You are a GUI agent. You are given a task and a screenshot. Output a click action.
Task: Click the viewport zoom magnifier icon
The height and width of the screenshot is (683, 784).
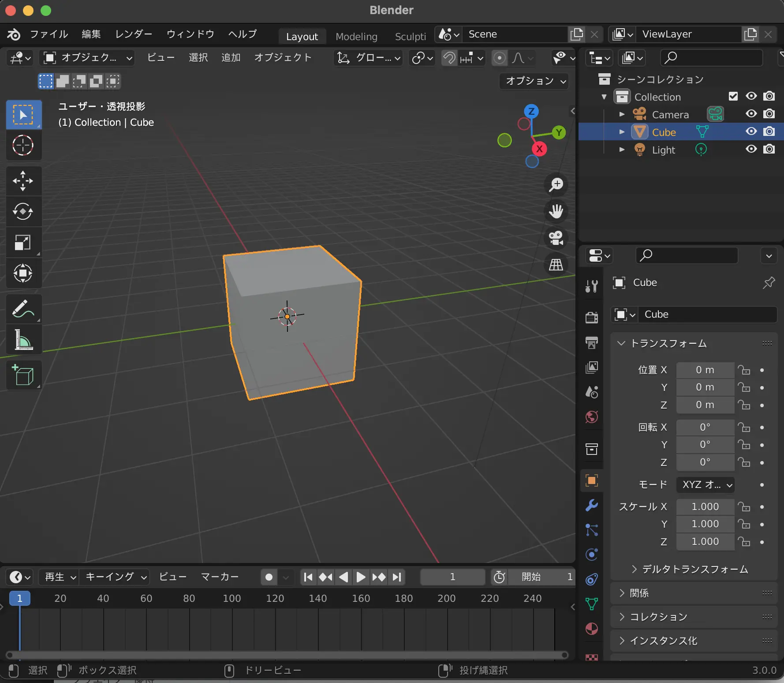coord(556,184)
